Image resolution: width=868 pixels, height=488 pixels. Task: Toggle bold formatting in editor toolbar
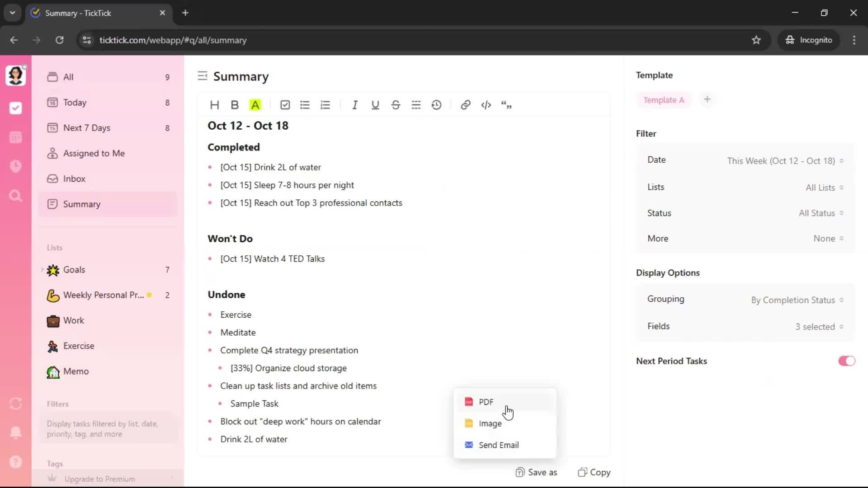235,105
